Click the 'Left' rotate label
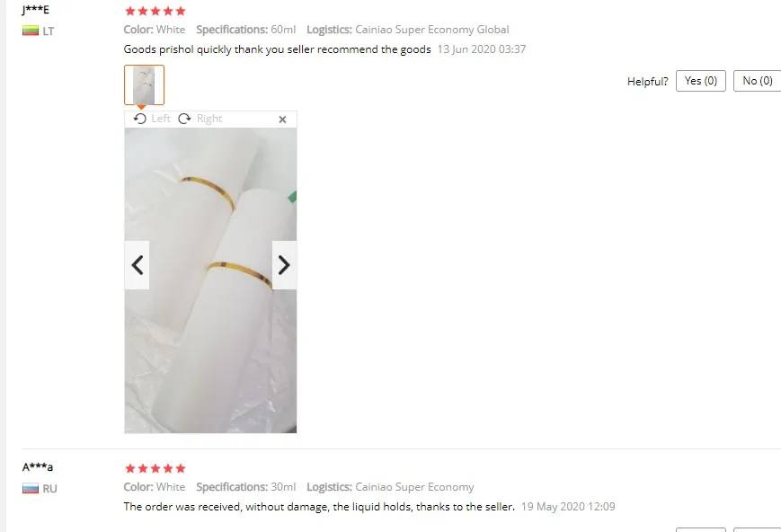Image resolution: width=781 pixels, height=532 pixels. click(161, 119)
